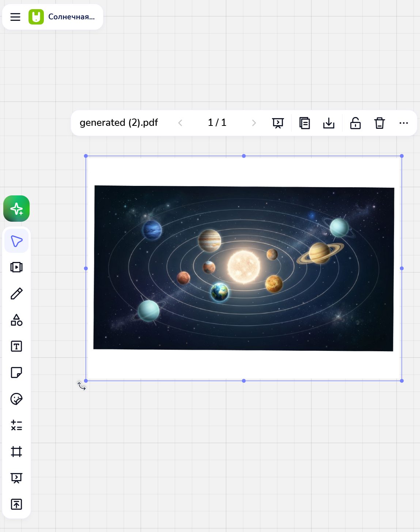Select the pencil drawing tool
This screenshot has width=420, height=532.
(x=16, y=293)
